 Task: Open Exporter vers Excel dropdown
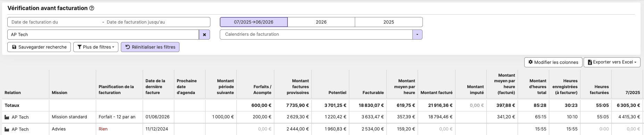click(612, 62)
